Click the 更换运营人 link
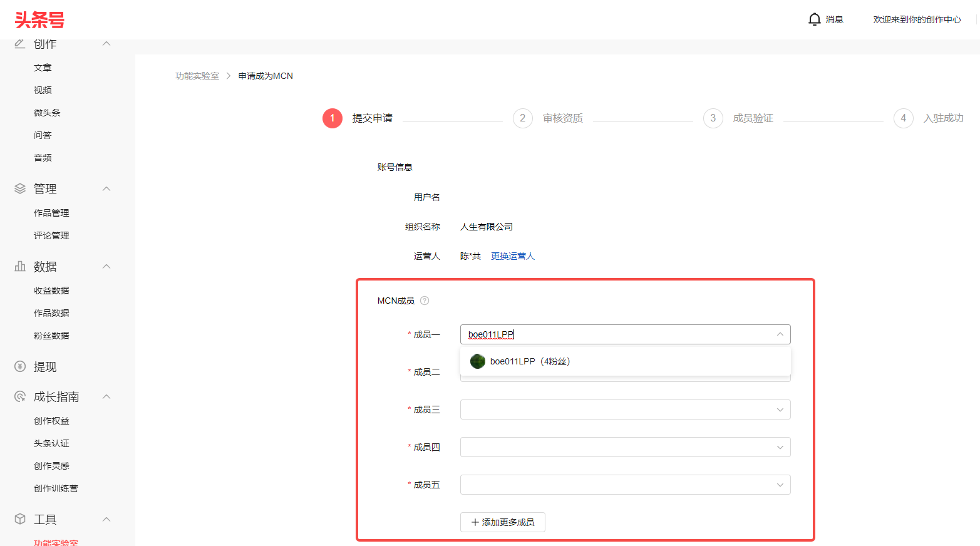 pyautogui.click(x=512, y=256)
